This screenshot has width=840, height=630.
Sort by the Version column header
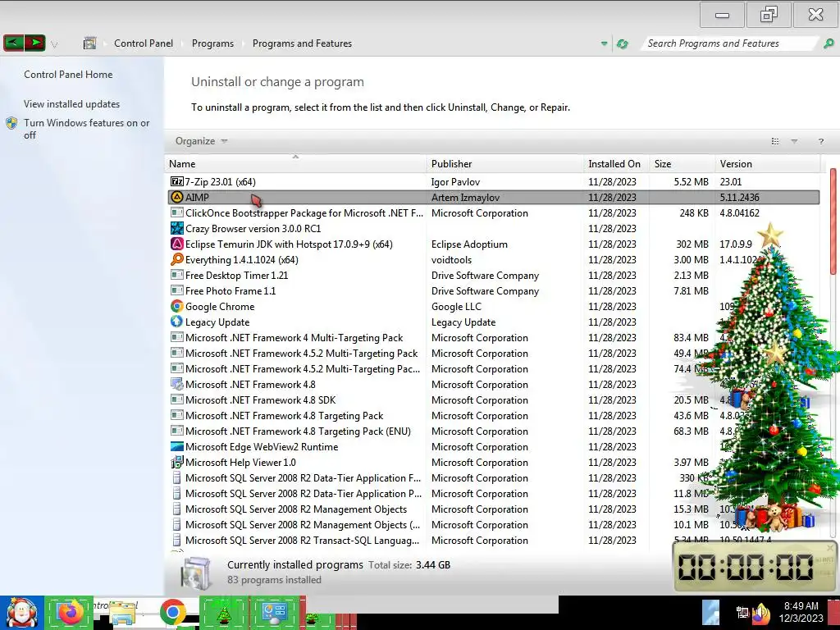pos(767,163)
